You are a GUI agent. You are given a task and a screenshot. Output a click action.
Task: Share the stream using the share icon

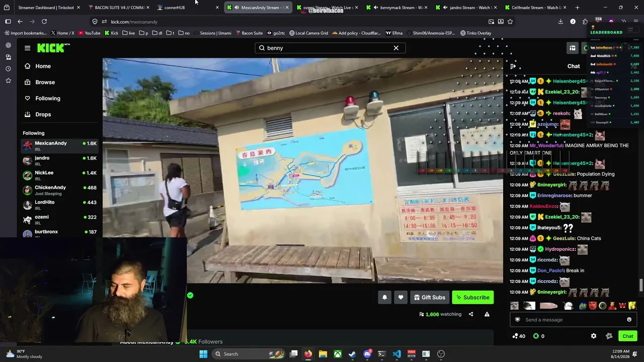click(471, 314)
